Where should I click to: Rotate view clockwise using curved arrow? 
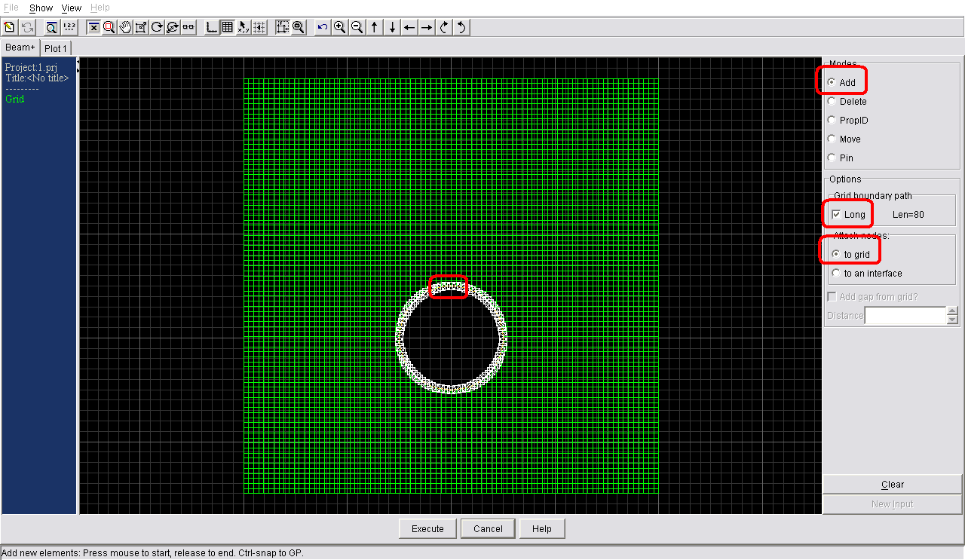(444, 27)
